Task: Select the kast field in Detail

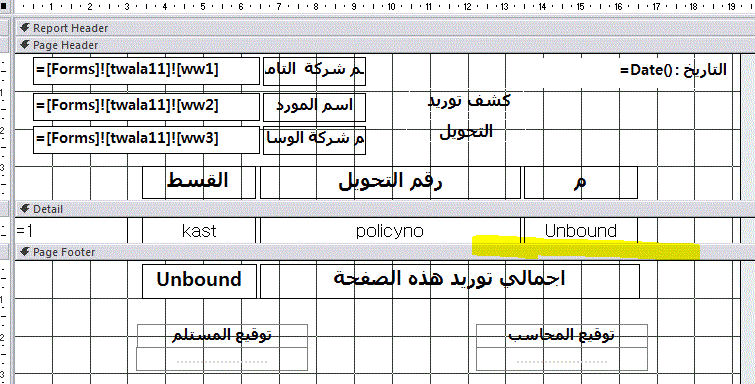Action: click(199, 231)
